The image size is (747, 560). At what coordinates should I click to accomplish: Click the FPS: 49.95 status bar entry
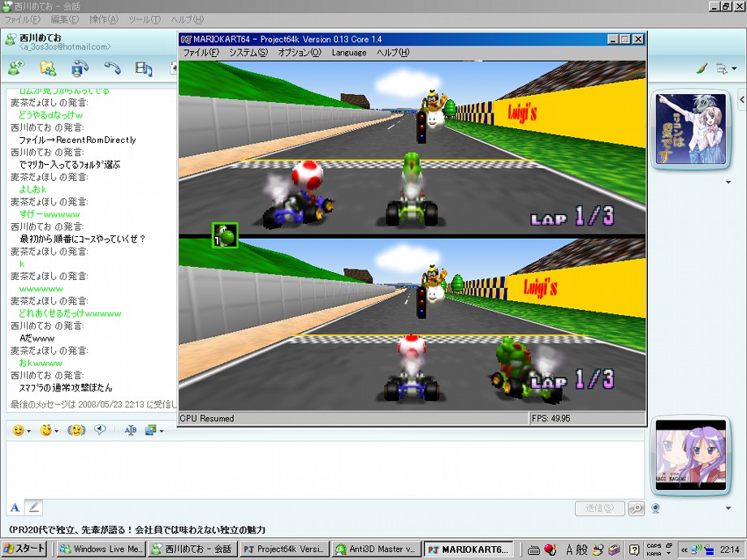(551, 418)
